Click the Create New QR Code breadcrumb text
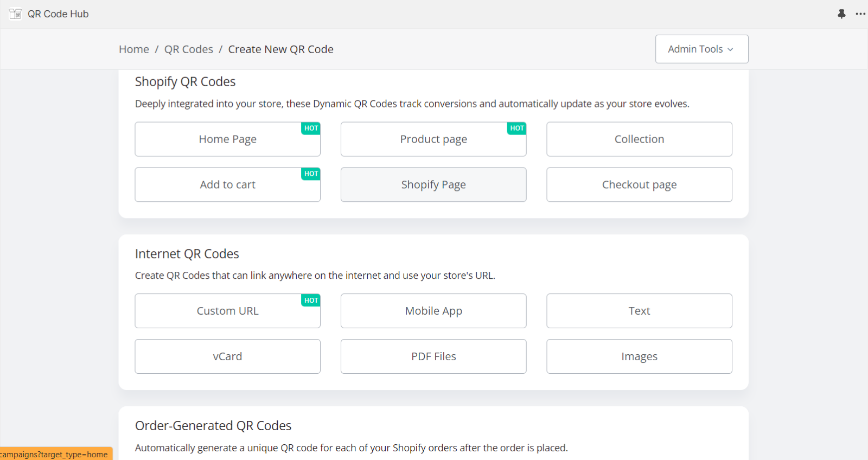868x460 pixels. point(280,49)
